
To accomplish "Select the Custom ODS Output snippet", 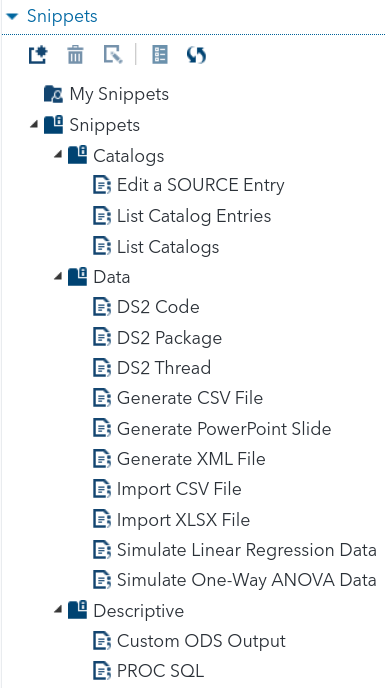I will pos(201,641).
